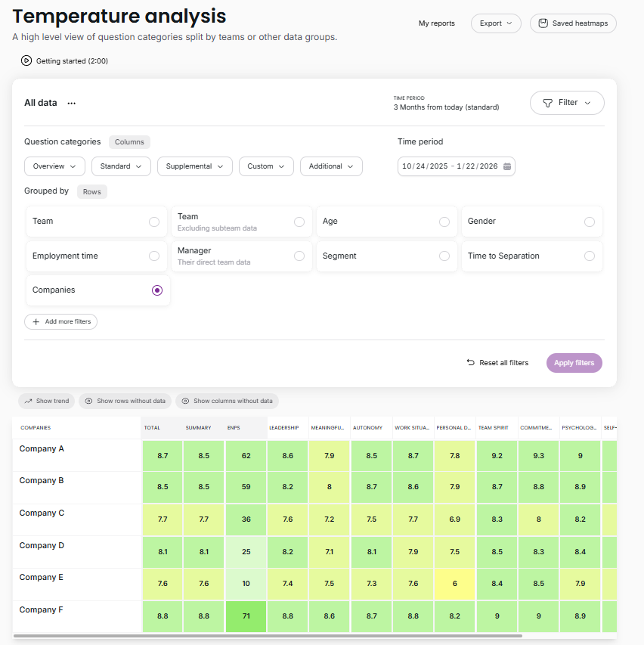Click the funnel icon on Filter button
644x645 pixels.
(x=547, y=103)
